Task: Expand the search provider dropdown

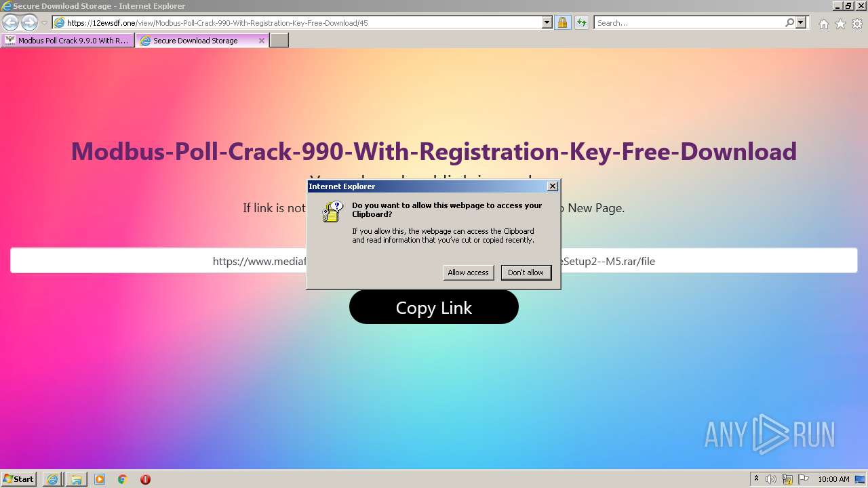Action: pyautogui.click(x=801, y=22)
